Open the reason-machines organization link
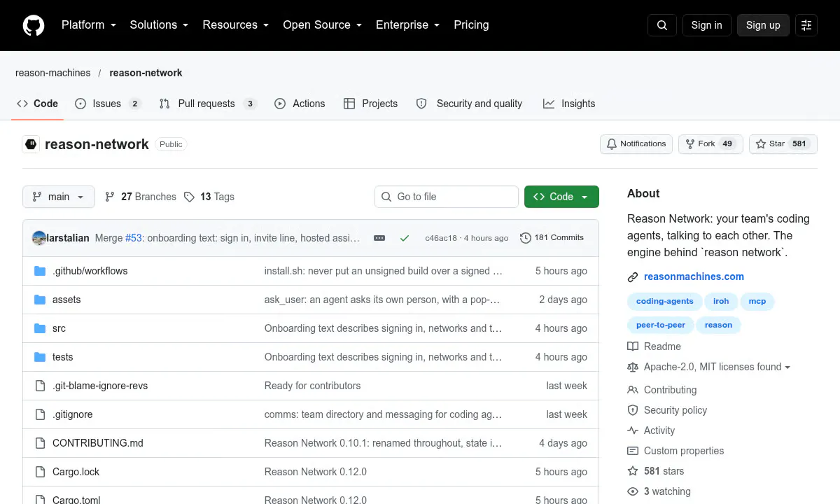 [x=53, y=73]
